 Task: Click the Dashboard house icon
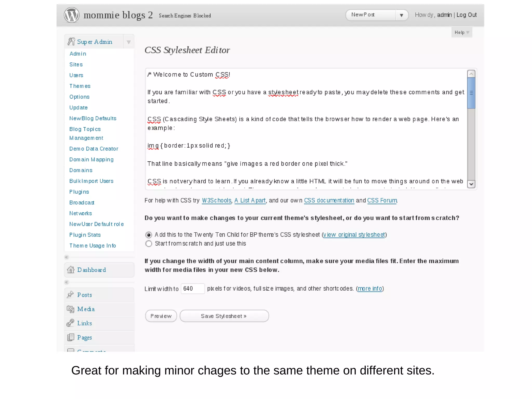coord(71,270)
